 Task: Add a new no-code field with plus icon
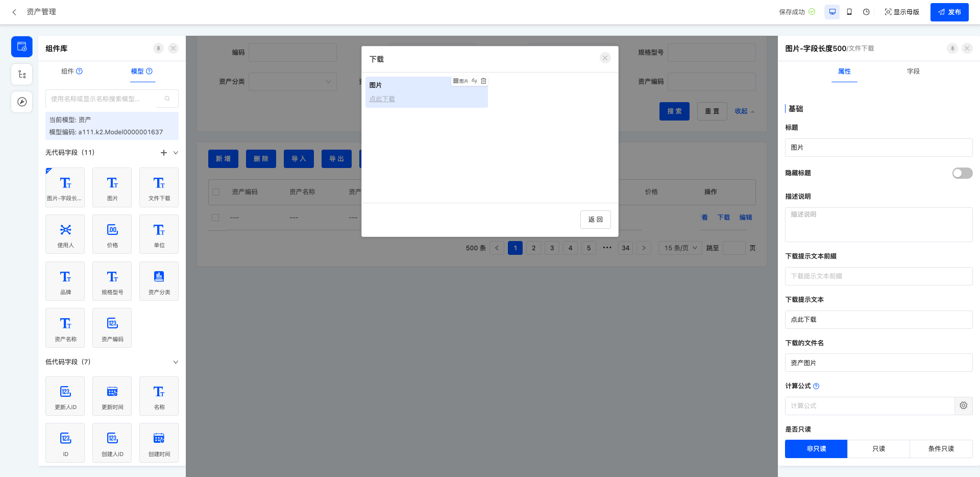pyautogui.click(x=164, y=153)
